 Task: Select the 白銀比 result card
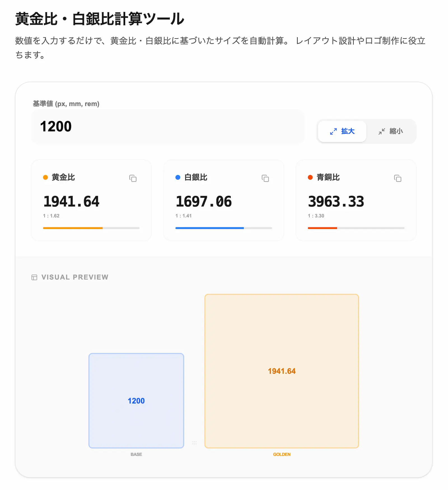pyautogui.click(x=224, y=200)
